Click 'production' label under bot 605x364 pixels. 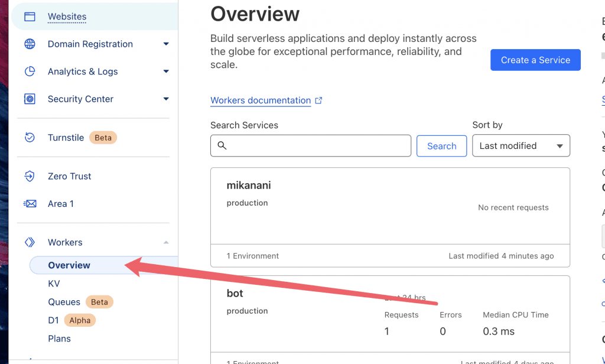pyautogui.click(x=247, y=311)
